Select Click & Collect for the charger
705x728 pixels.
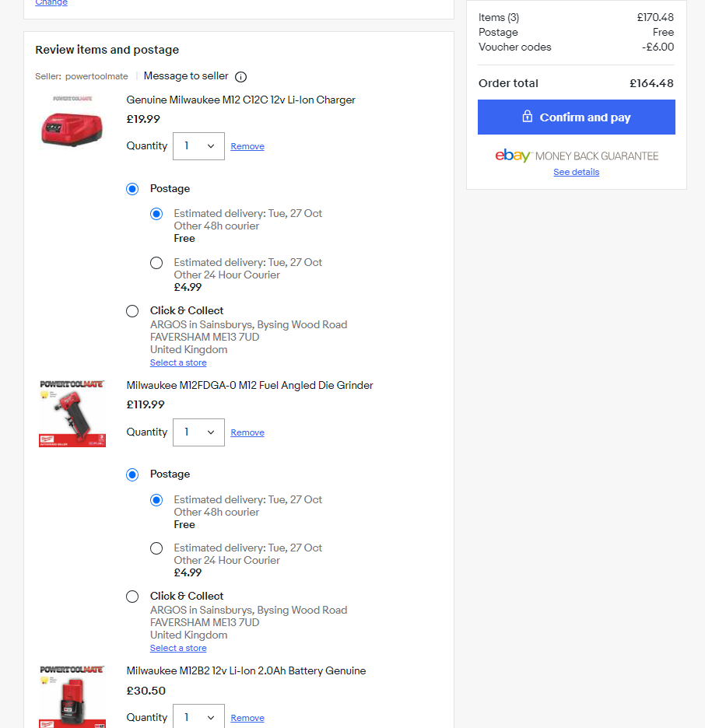pyautogui.click(x=132, y=311)
